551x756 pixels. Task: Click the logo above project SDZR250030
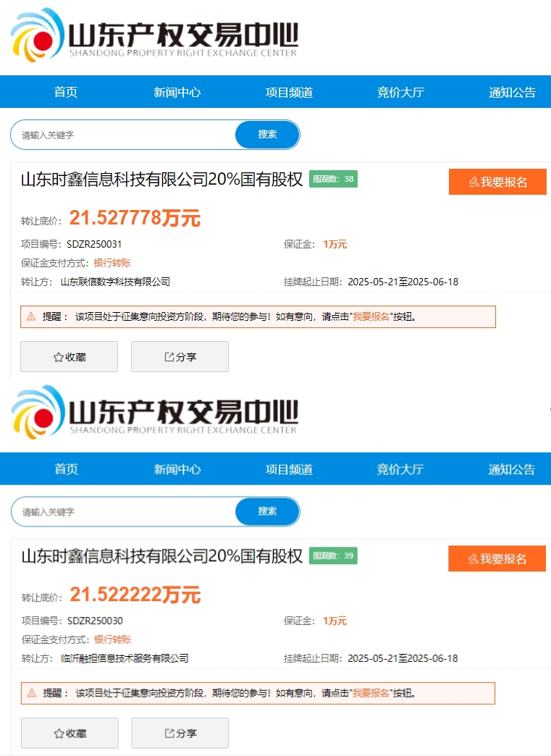[x=154, y=412]
